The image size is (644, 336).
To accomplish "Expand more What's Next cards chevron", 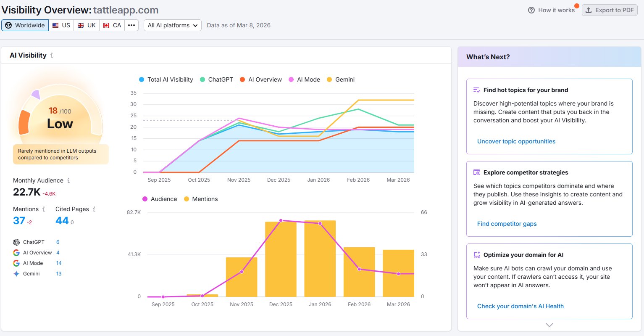I will (x=549, y=325).
